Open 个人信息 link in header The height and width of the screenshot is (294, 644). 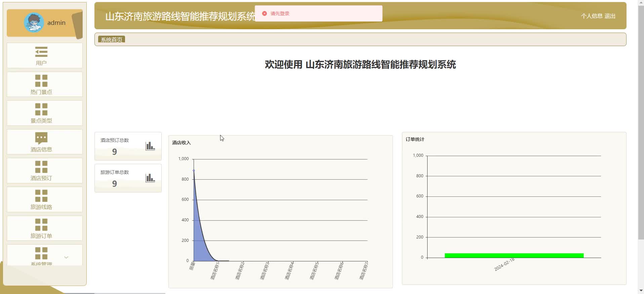[x=592, y=16]
